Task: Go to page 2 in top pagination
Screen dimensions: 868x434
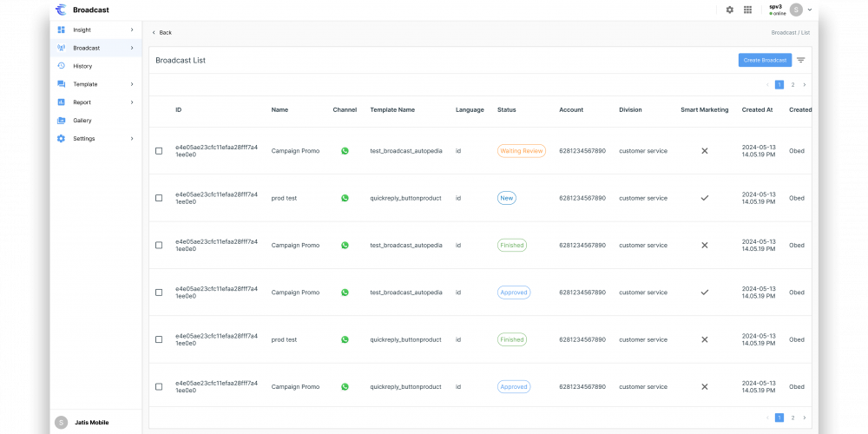Action: (x=792, y=84)
